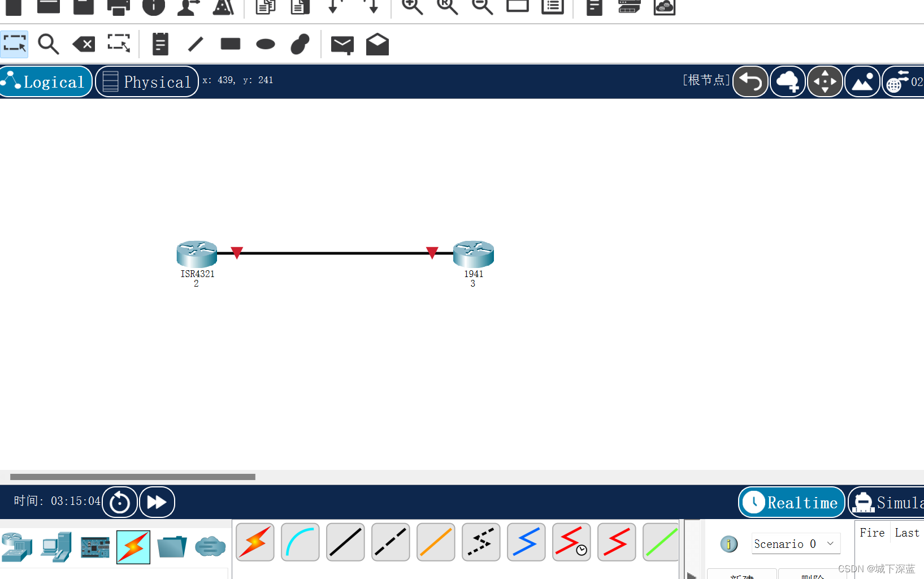Click the Move Object four-arrow icon
This screenshot has width=924, height=579.
[x=825, y=81]
